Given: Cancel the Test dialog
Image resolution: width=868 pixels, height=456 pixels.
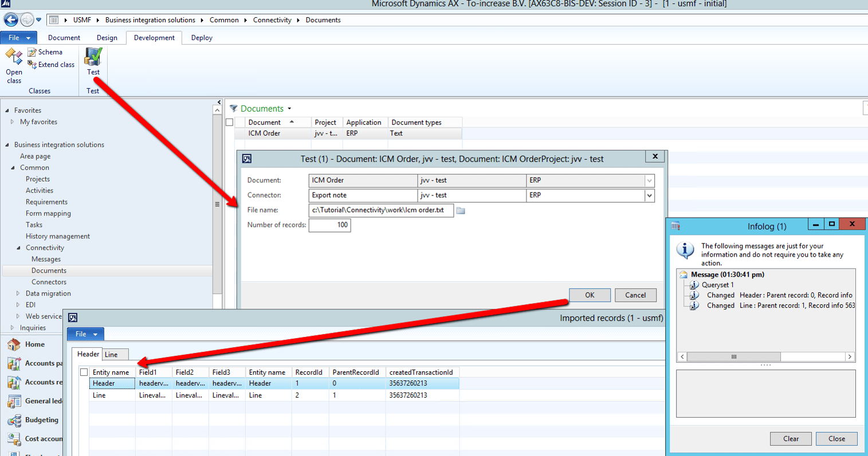Looking at the screenshot, I should point(635,295).
